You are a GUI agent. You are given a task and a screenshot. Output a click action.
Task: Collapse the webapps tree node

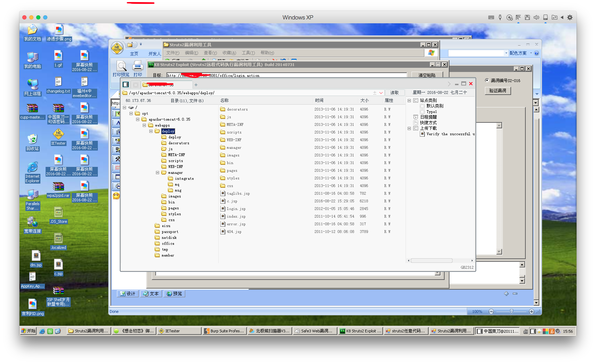tap(144, 125)
